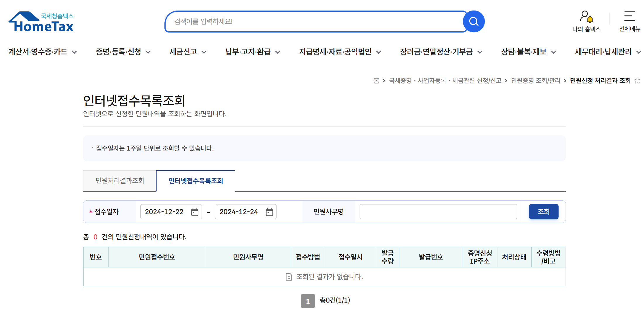The height and width of the screenshot is (314, 644).
Task: Click the bookmark star next to the breadcrumb
Action: tap(637, 81)
